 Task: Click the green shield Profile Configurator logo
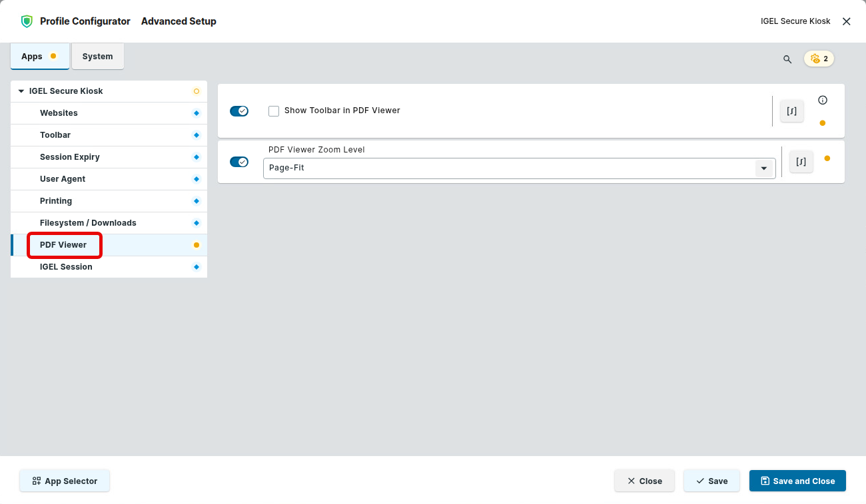tap(27, 21)
